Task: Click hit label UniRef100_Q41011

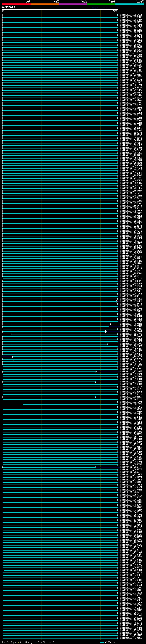Action: (x=131, y=278)
